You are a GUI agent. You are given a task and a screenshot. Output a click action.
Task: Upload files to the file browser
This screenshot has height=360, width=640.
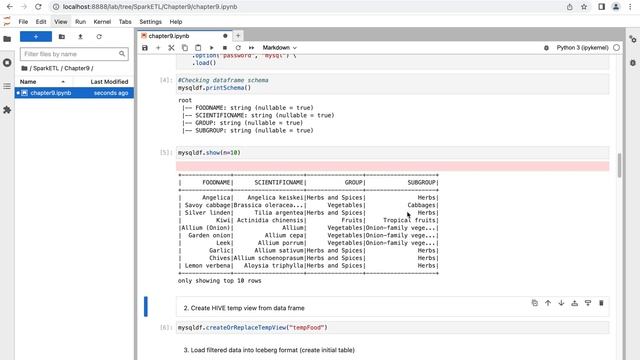(80, 37)
